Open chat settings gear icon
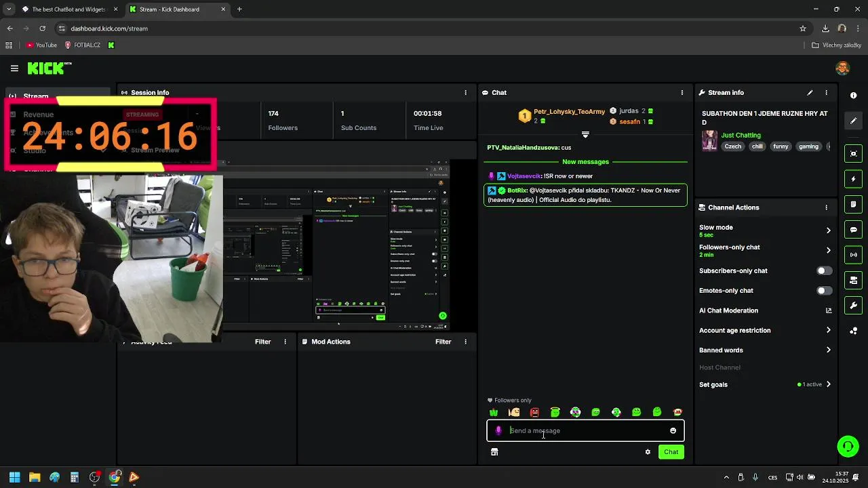 pyautogui.click(x=648, y=452)
